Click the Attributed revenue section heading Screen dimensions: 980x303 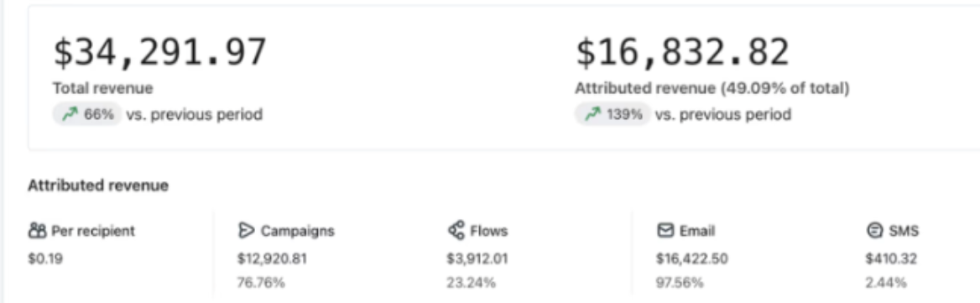[98, 185]
